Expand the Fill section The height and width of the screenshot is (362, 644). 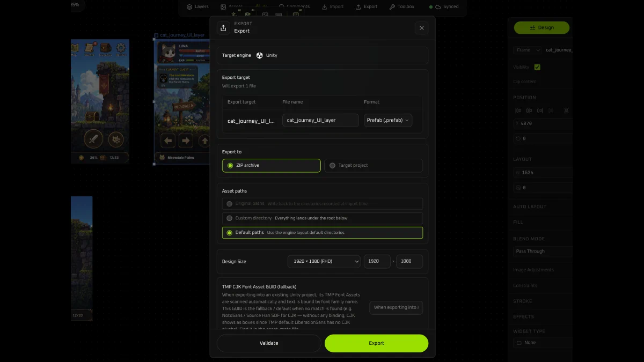point(518,222)
